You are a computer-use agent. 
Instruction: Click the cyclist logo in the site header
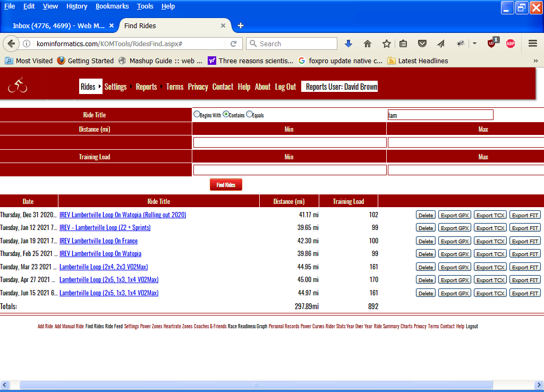[x=18, y=85]
